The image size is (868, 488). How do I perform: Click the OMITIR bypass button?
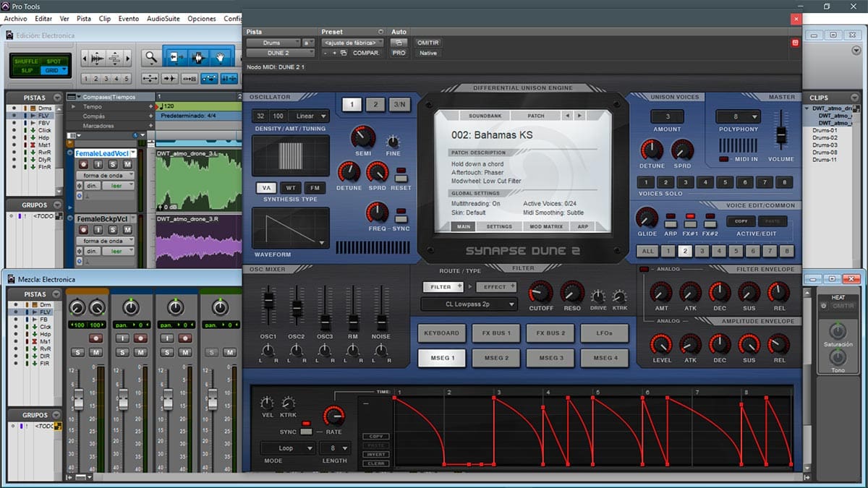point(428,43)
